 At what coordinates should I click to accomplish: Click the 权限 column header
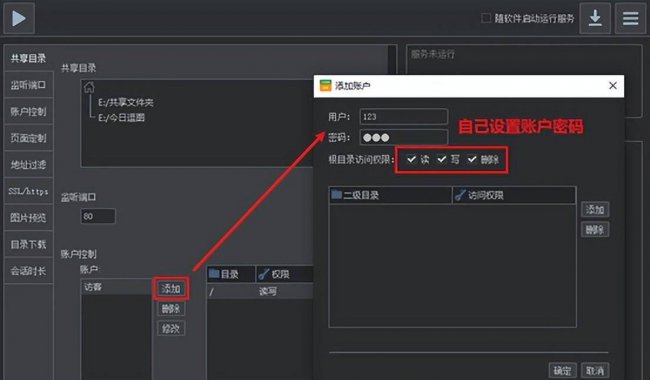pos(284,274)
